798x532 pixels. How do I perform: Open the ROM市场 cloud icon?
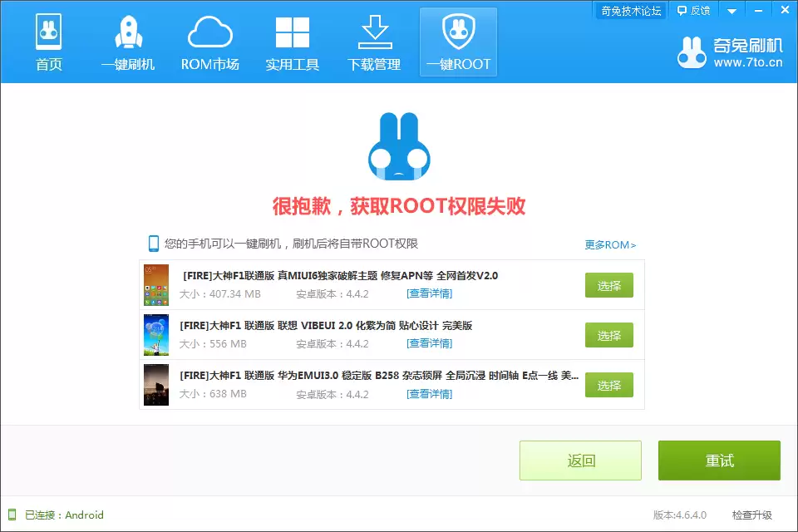click(x=210, y=35)
